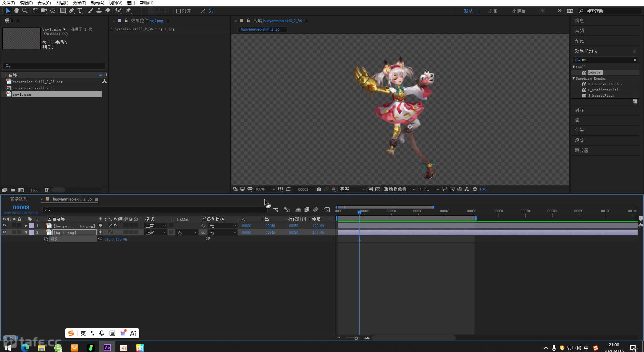Image resolution: width=644 pixels, height=352 pixels.
Task: Open the 活动摄像机 3D view dropdown
Action: [399, 189]
